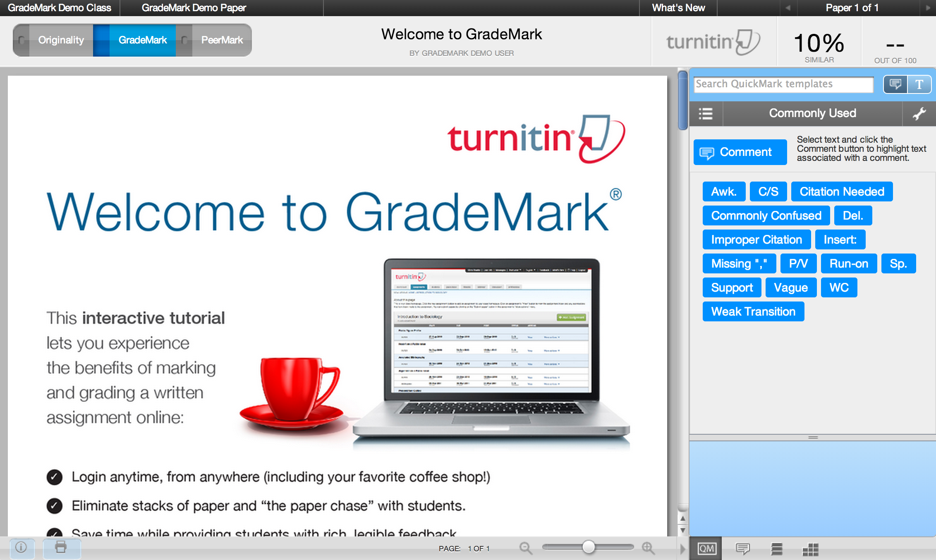Select the C/S QuickMark

pyautogui.click(x=768, y=191)
